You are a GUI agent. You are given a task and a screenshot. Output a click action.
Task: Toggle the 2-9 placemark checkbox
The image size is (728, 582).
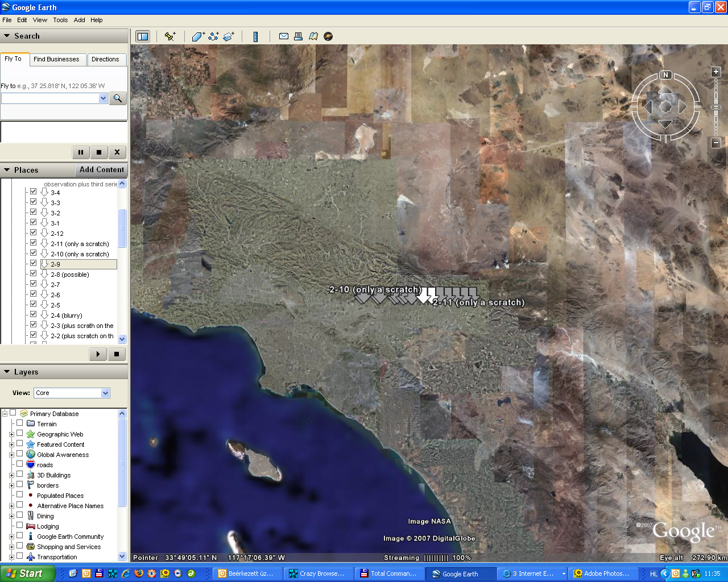(33, 263)
